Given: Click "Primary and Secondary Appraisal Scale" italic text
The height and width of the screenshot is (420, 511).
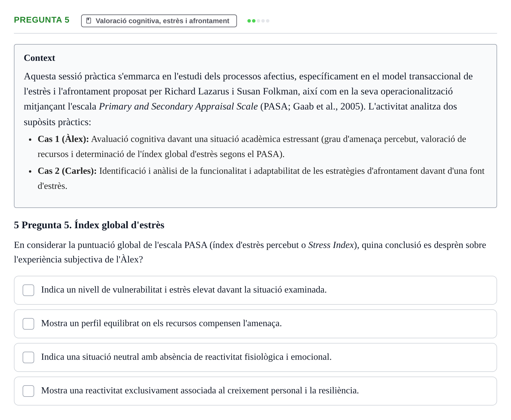Looking at the screenshot, I should click(x=178, y=107).
